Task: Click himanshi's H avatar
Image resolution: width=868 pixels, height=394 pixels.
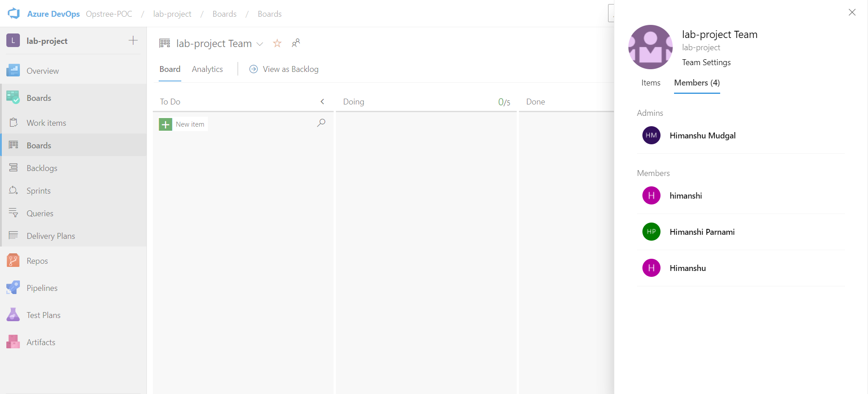Action: pyautogui.click(x=651, y=195)
